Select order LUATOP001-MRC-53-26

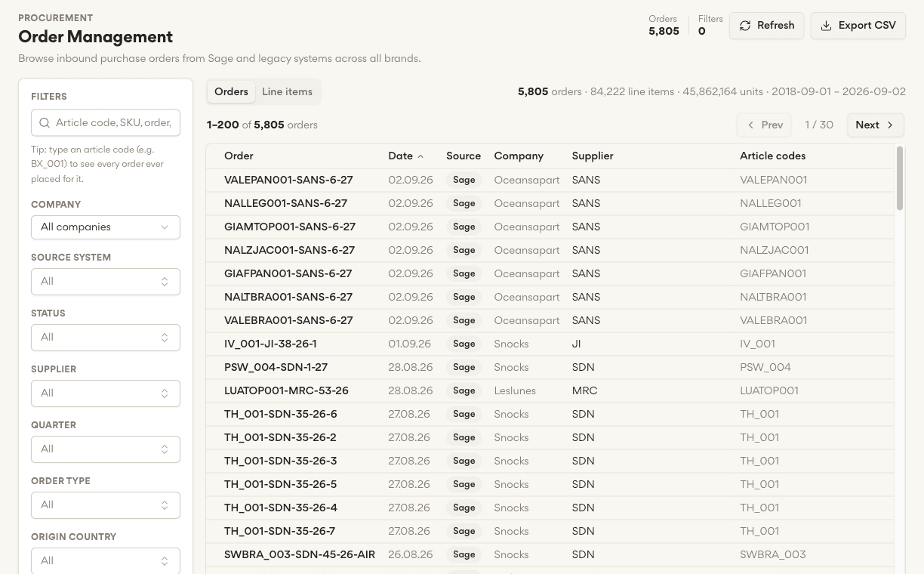pos(286,391)
